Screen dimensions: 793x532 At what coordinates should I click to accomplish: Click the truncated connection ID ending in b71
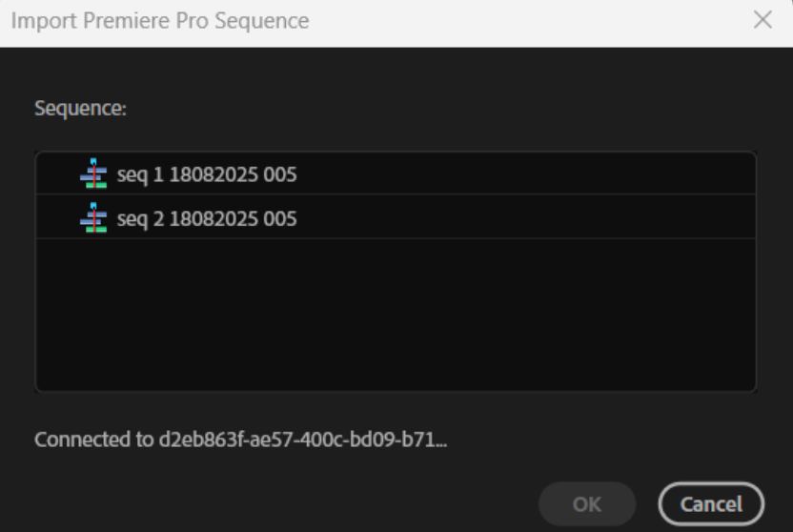303,440
